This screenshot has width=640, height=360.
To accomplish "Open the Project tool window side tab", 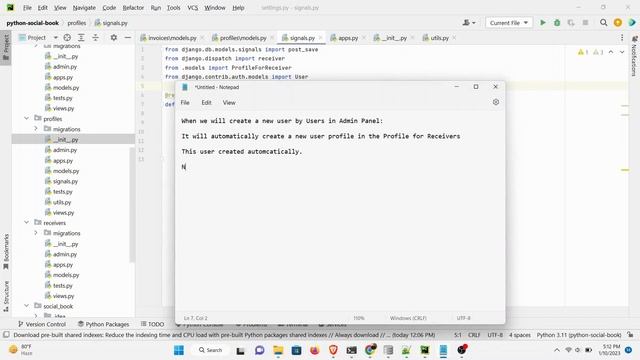I will pos(6,47).
